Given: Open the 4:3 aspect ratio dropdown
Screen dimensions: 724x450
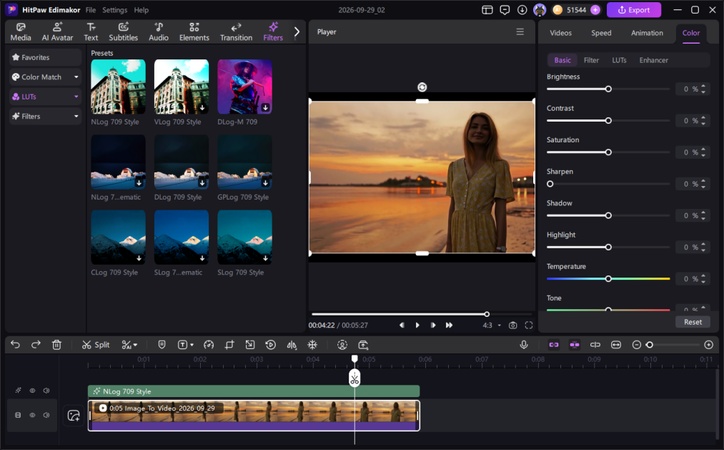Looking at the screenshot, I should (x=492, y=325).
